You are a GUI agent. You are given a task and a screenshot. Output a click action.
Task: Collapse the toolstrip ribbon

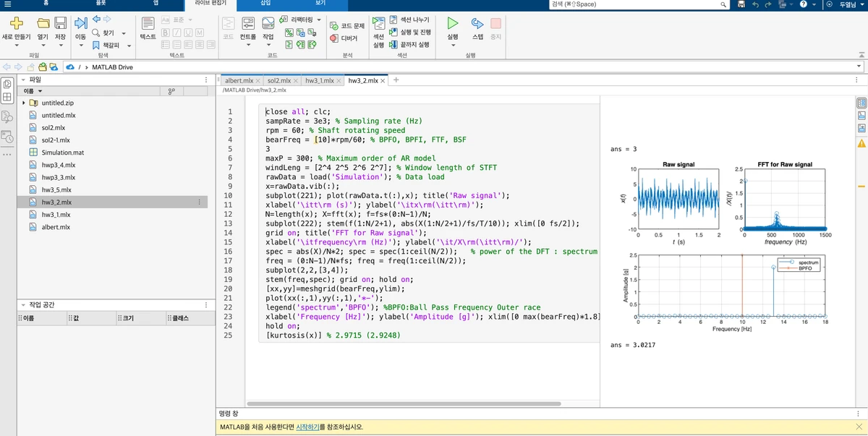tap(861, 55)
